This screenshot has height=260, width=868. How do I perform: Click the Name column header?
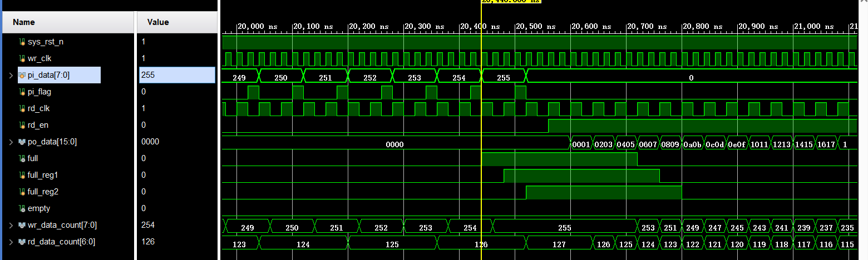pyautogui.click(x=24, y=22)
